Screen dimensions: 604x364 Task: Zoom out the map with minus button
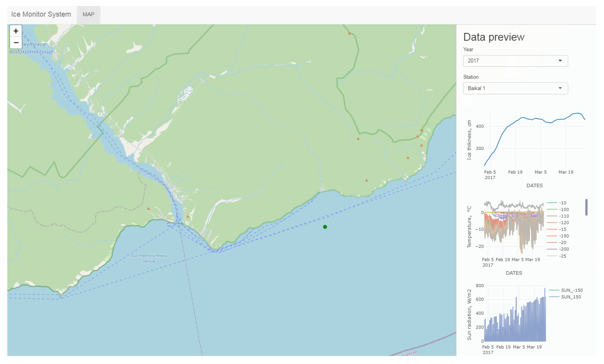click(16, 43)
